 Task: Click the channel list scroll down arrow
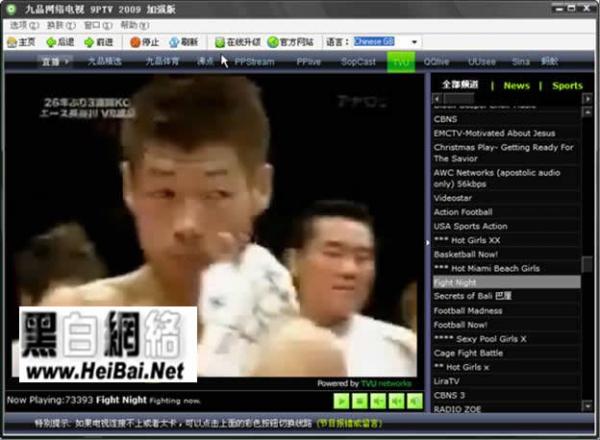[587, 405]
